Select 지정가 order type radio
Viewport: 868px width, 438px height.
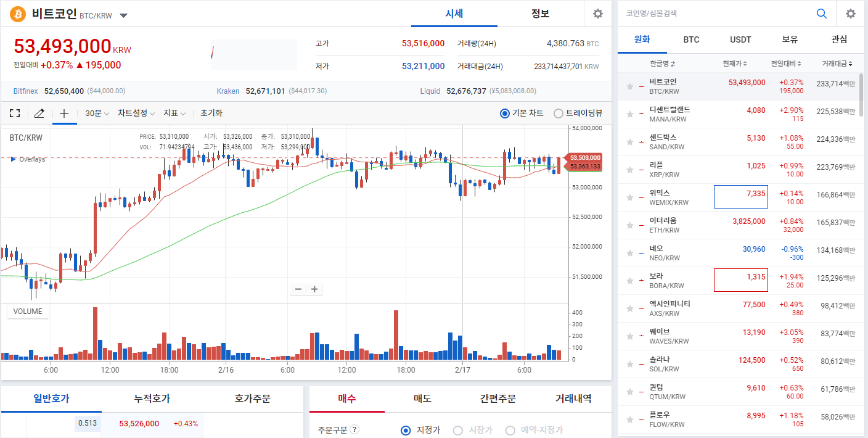(x=406, y=430)
